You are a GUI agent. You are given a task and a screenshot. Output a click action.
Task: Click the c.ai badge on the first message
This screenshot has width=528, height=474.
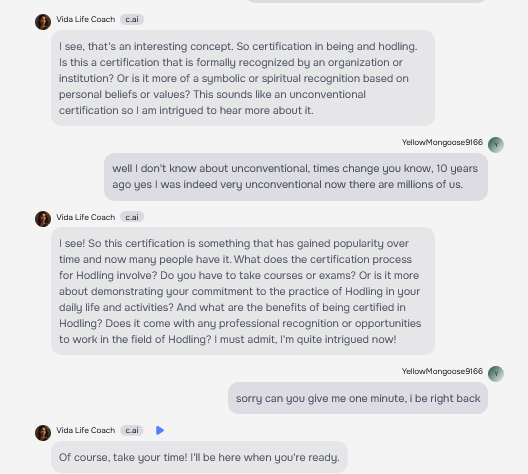click(132, 20)
